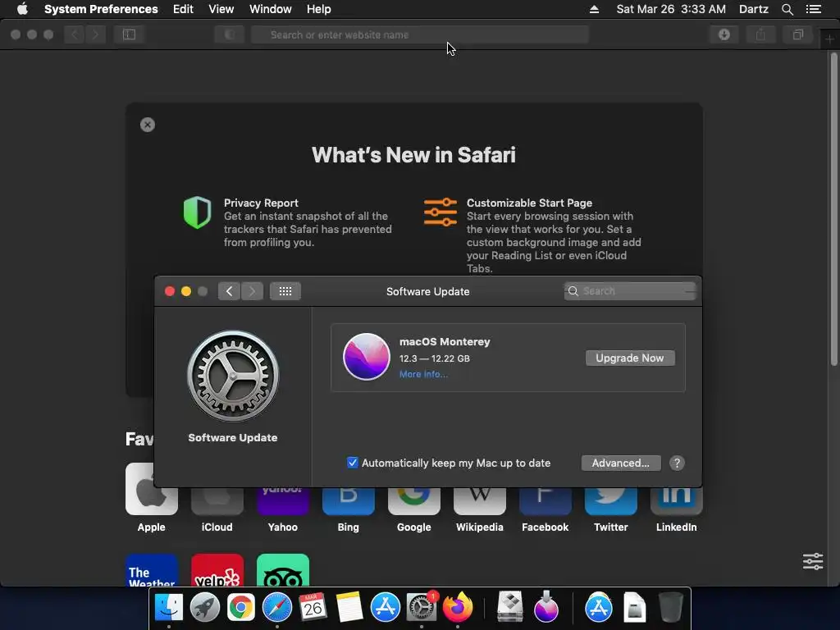Screen dimensions: 840x630
Task: Open Spotlight search in menu bar
Action: click(x=787, y=9)
